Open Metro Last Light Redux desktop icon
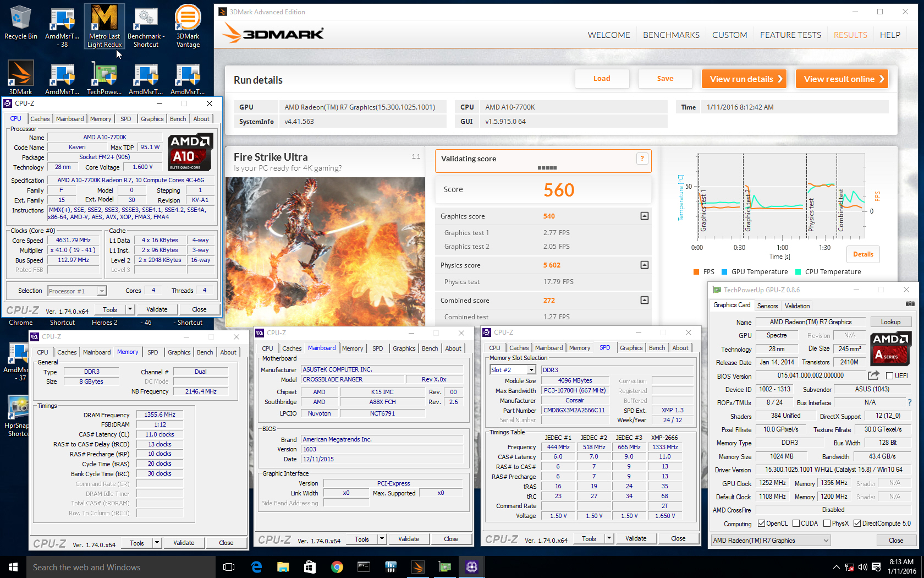 point(105,26)
